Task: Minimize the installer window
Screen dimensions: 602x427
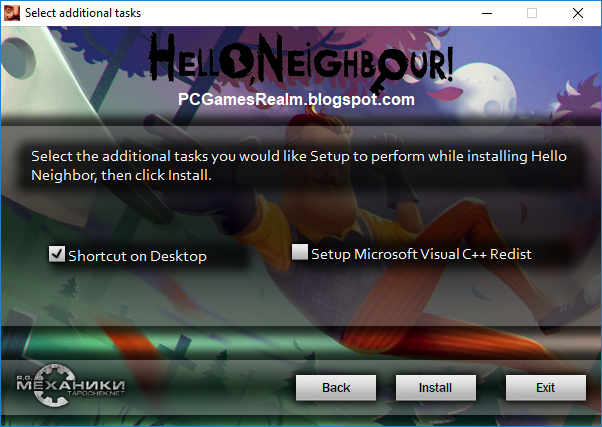Action: (487, 13)
